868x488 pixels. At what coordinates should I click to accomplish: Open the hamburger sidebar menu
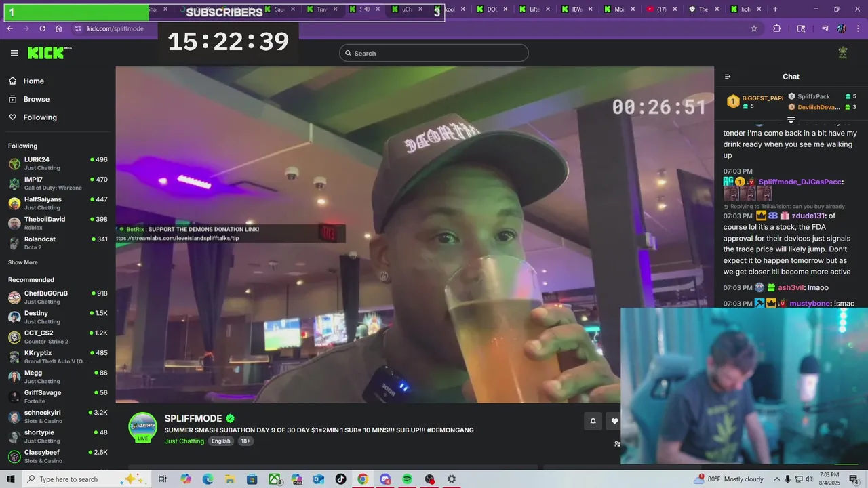click(x=14, y=53)
